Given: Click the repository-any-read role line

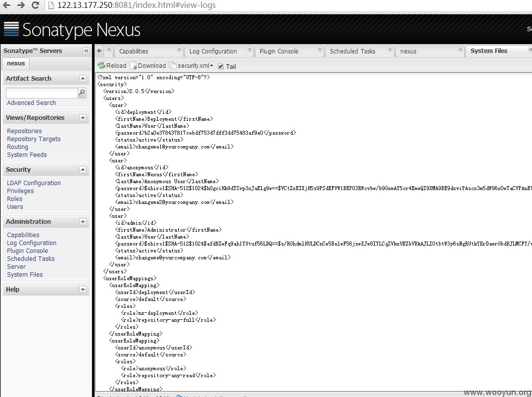Looking at the screenshot, I should point(168,375).
